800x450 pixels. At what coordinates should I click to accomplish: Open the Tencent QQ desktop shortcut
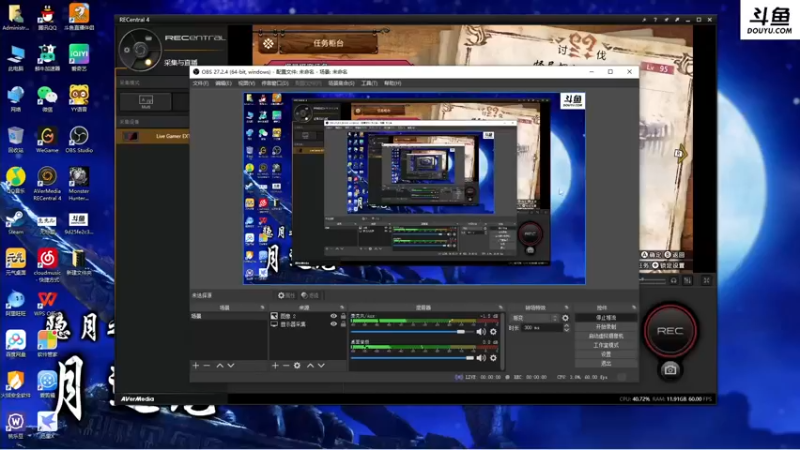pos(47,17)
